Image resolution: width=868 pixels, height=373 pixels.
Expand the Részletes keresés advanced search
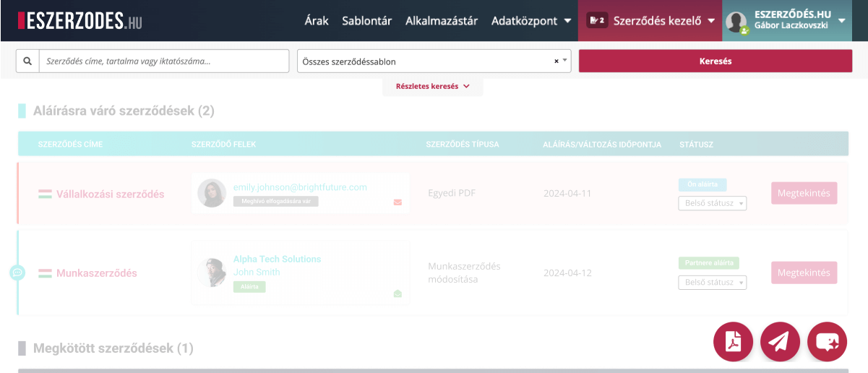(432, 87)
